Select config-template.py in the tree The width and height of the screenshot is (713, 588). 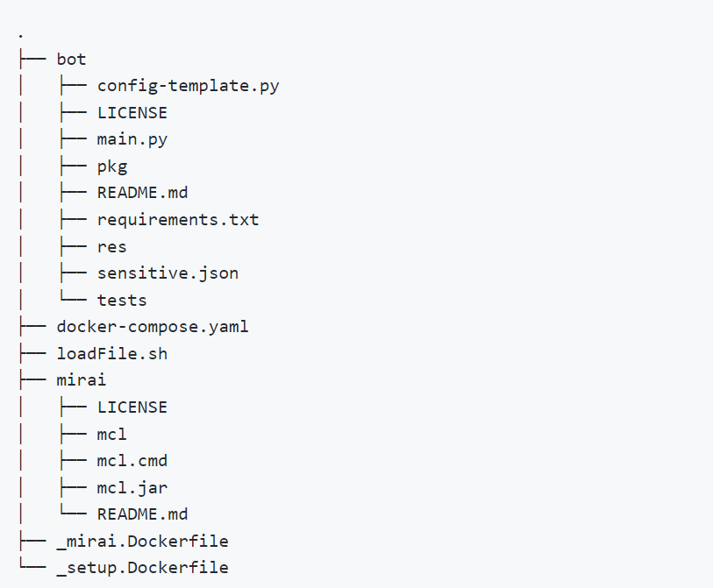(189, 86)
